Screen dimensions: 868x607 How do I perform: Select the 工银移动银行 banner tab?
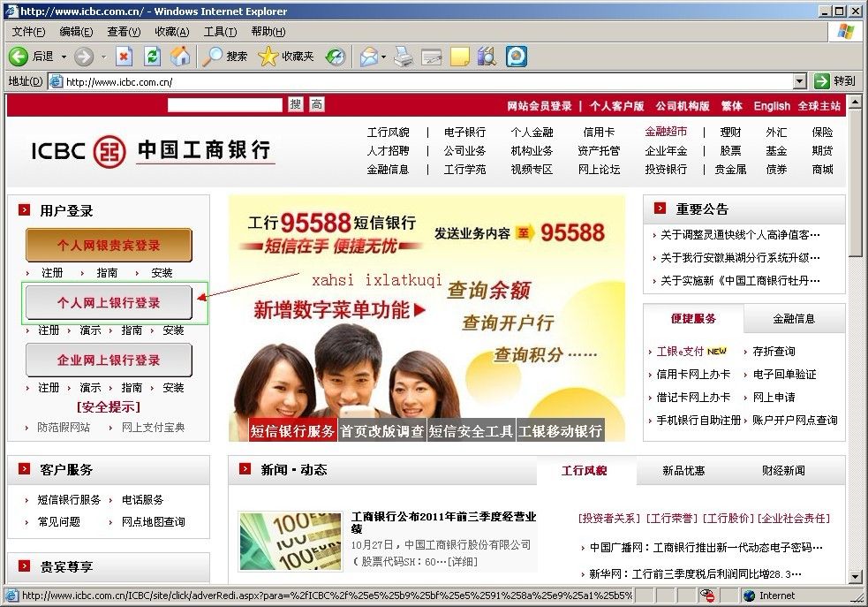(x=560, y=431)
